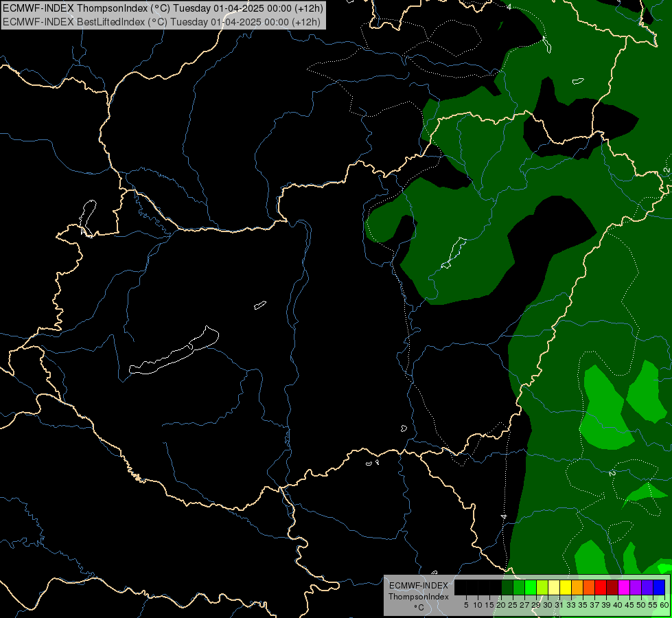Pick the purple 45–50 legend swatch
Image resolution: width=672 pixels, height=618 pixels.
point(636,587)
